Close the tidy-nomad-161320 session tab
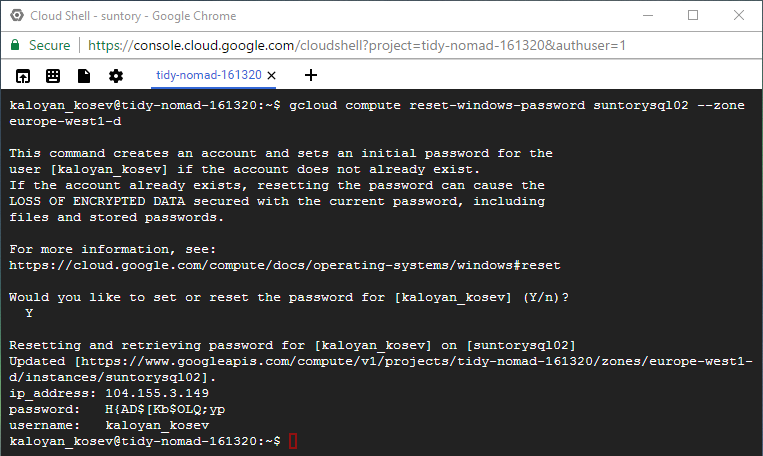Viewport: 763px width, 456px height. [273, 75]
